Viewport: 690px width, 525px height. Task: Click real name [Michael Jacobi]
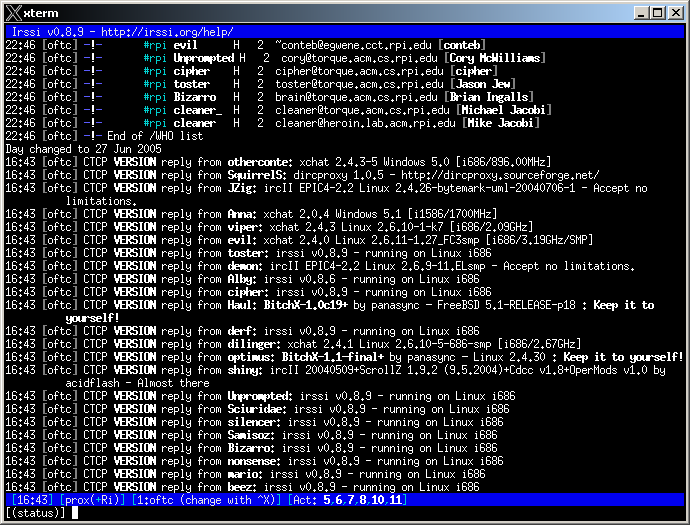(504, 110)
